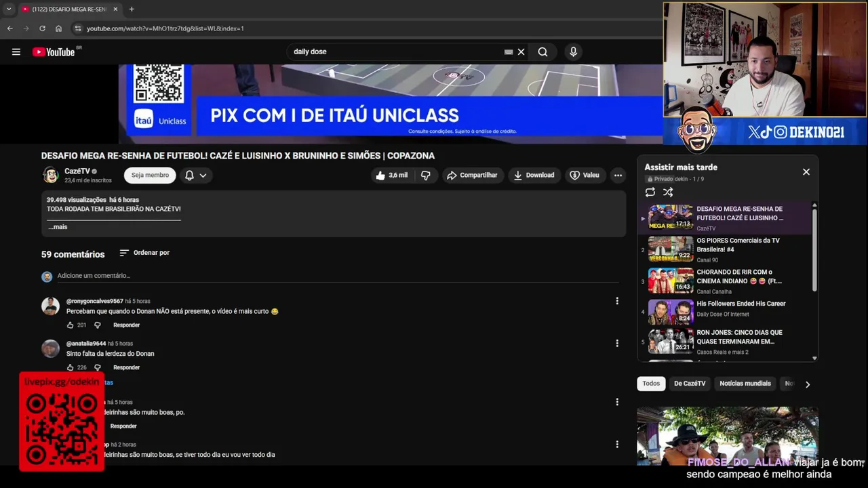Viewport: 868px width, 488px height.
Task: Open the browser tab search dropdown arrow
Action: point(8,9)
